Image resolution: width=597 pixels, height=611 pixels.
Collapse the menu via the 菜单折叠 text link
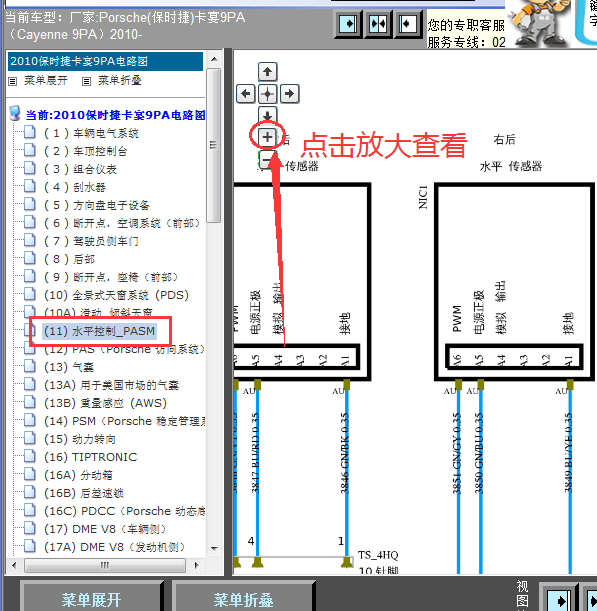click(x=120, y=81)
